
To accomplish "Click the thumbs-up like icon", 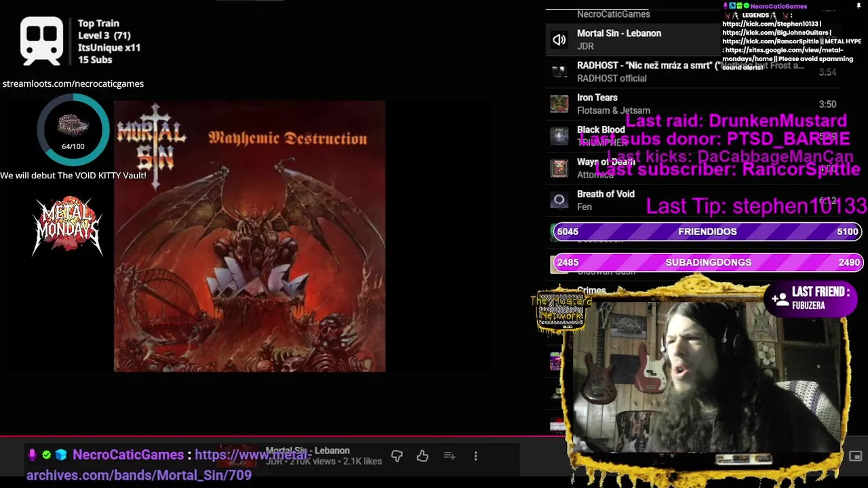I will (422, 457).
